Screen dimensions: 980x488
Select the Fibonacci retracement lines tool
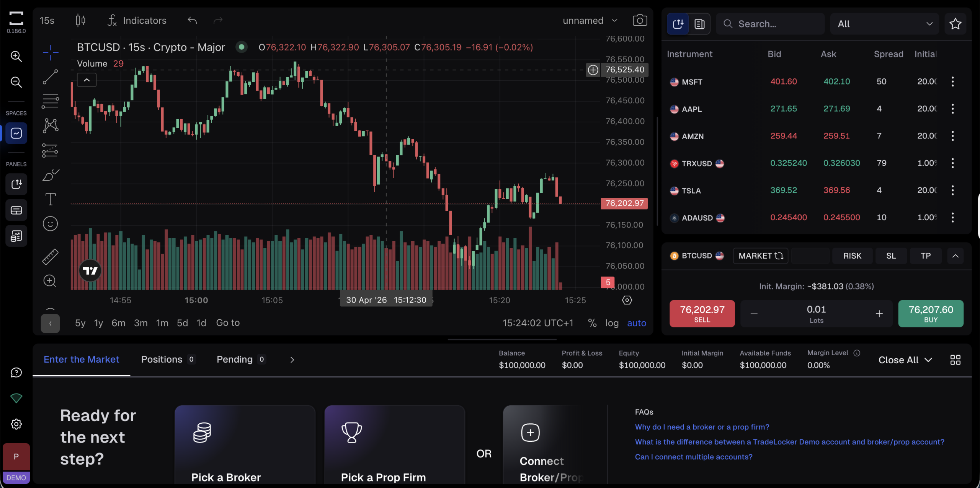(51, 101)
